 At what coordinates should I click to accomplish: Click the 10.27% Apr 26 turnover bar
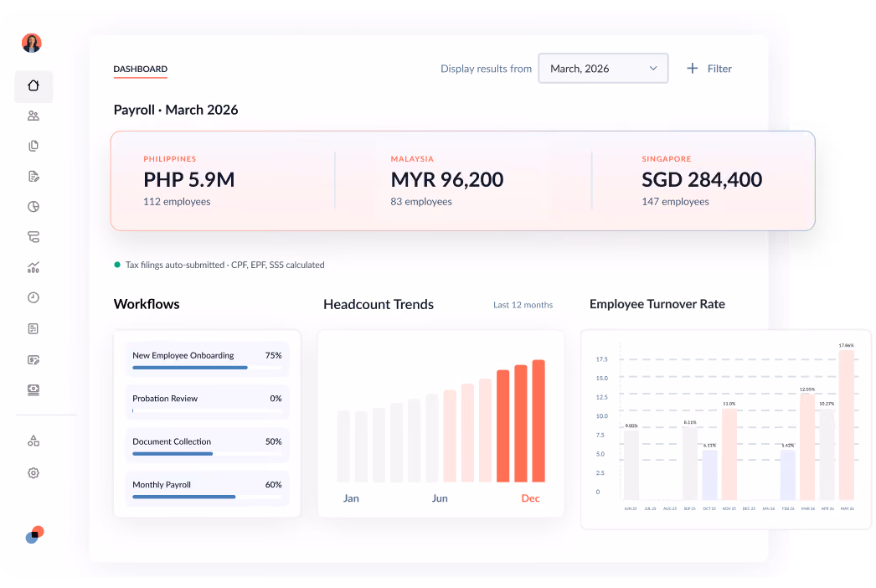(x=827, y=454)
